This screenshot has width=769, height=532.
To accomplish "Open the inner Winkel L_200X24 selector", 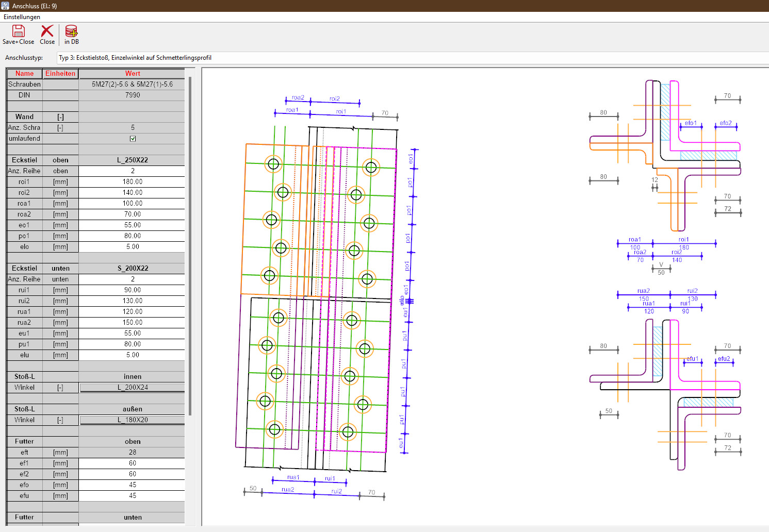I will tap(132, 388).
